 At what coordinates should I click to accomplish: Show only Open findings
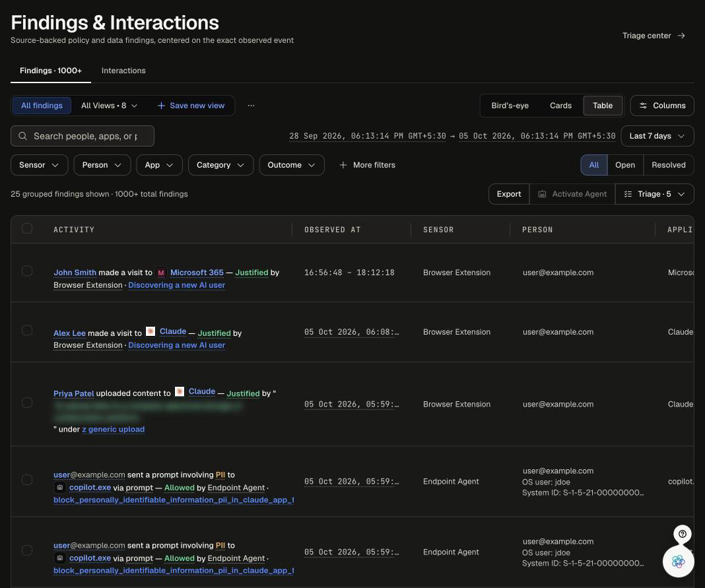coord(625,165)
